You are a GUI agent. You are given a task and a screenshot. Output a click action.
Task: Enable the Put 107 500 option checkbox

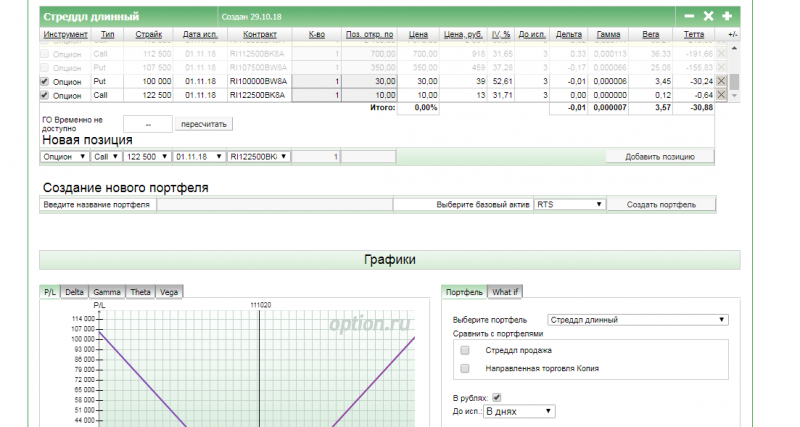44,67
